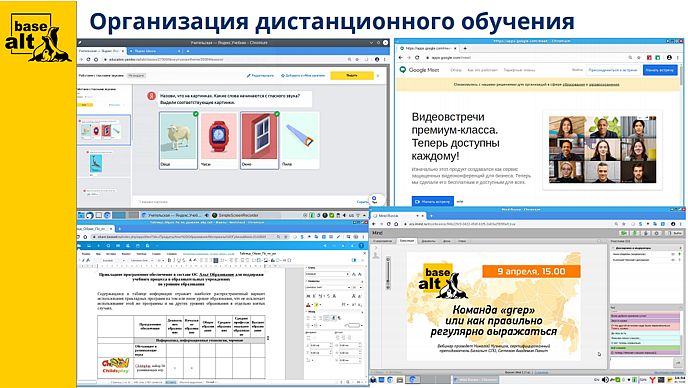The width and height of the screenshot is (688, 388).
Task: Open start menu on bottom-right taskbar
Action: tap(373, 379)
